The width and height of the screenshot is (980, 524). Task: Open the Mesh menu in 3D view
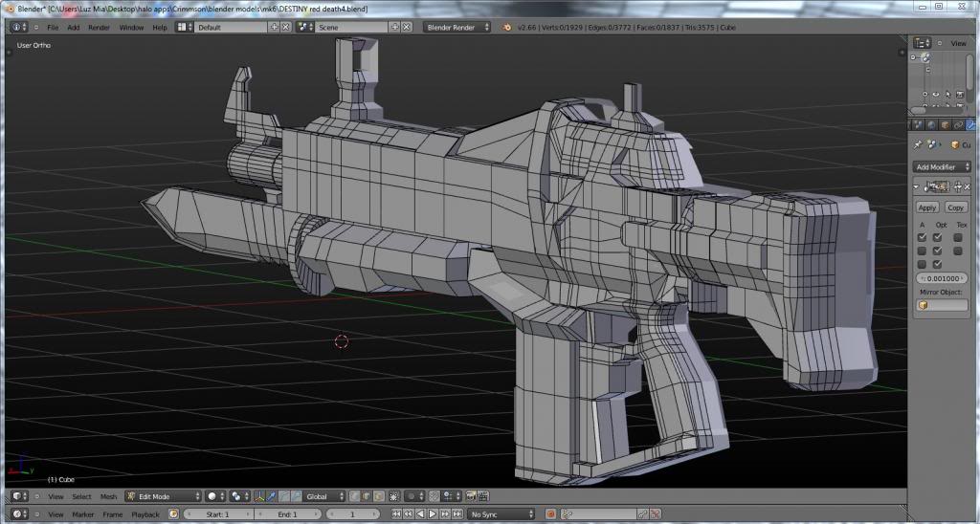[x=109, y=496]
